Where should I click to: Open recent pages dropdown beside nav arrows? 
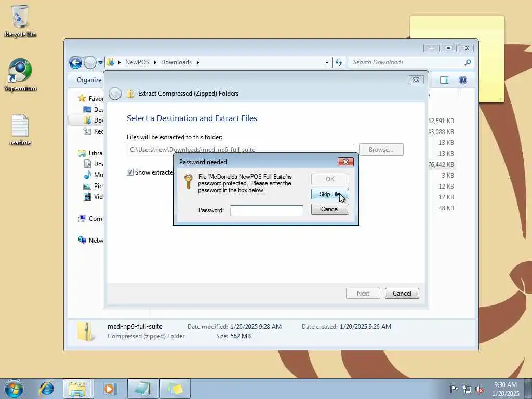(x=100, y=63)
